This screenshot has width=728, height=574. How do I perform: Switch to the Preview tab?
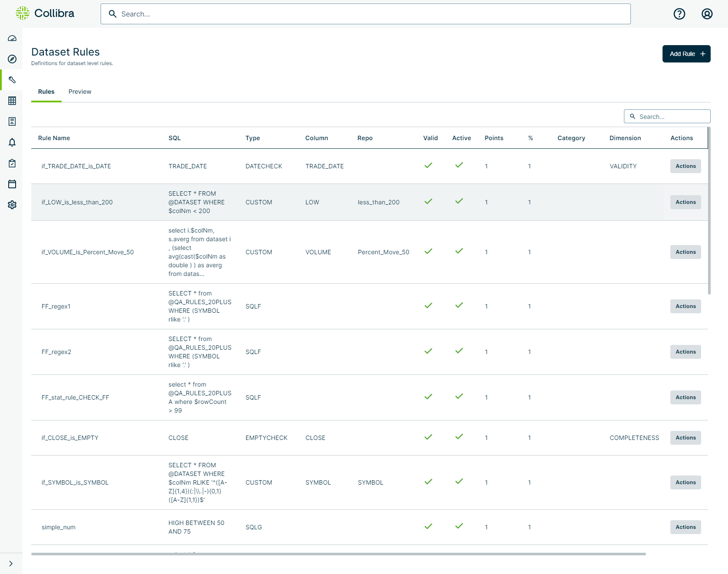point(80,92)
